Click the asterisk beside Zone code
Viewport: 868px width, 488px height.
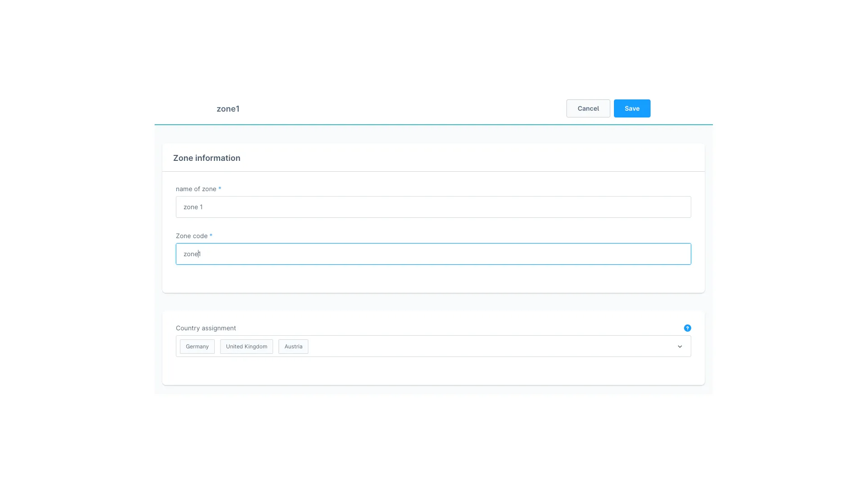[x=211, y=236]
